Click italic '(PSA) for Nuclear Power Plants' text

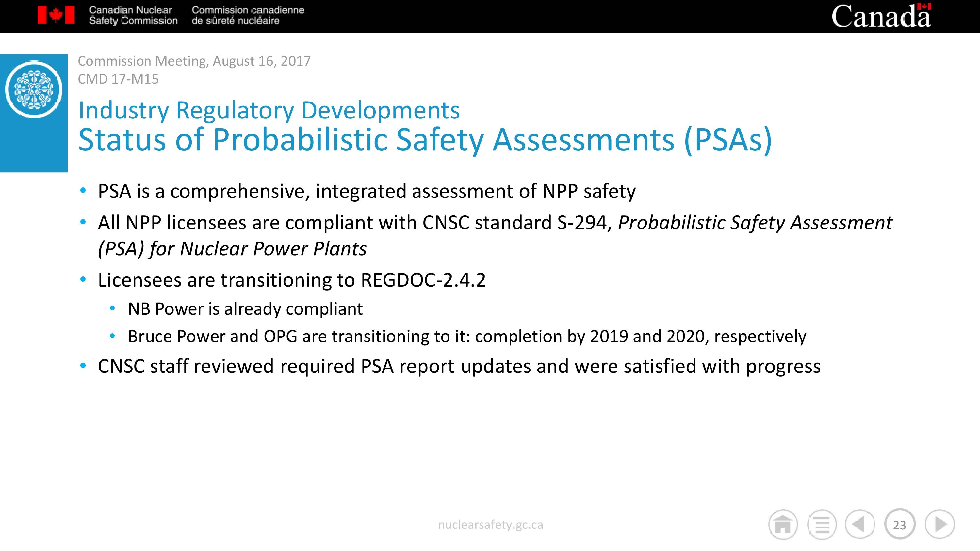pyautogui.click(x=232, y=249)
